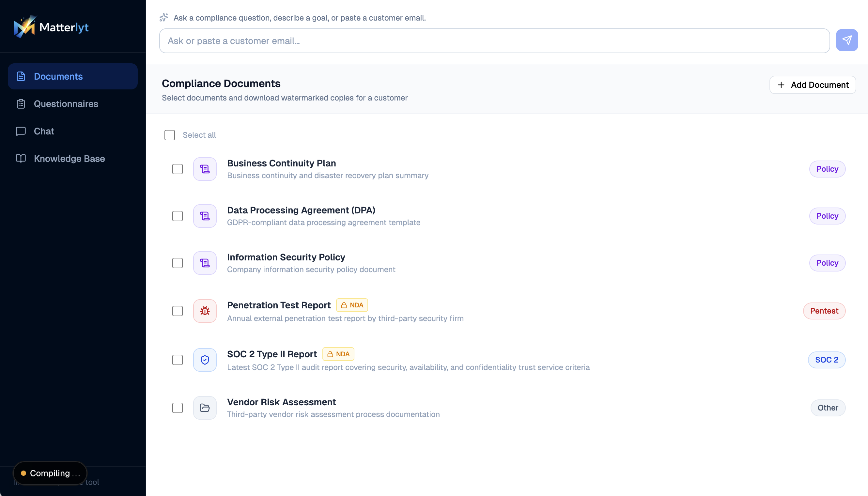Click the NDA badge on Penetration Test Report

tap(352, 305)
